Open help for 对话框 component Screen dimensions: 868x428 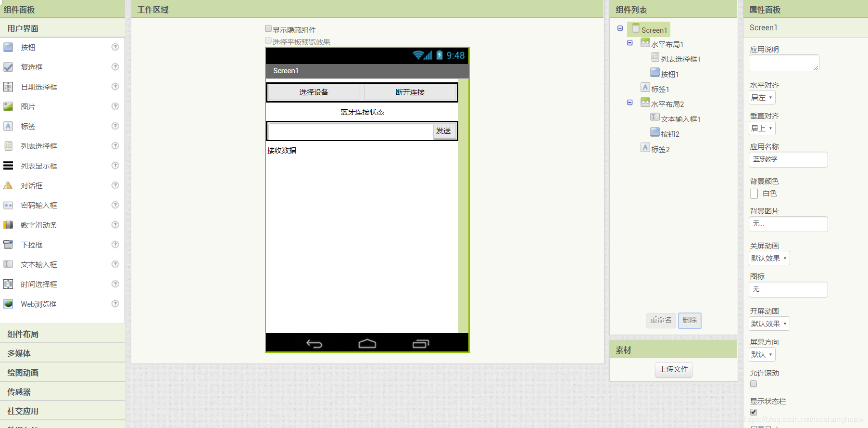point(115,185)
